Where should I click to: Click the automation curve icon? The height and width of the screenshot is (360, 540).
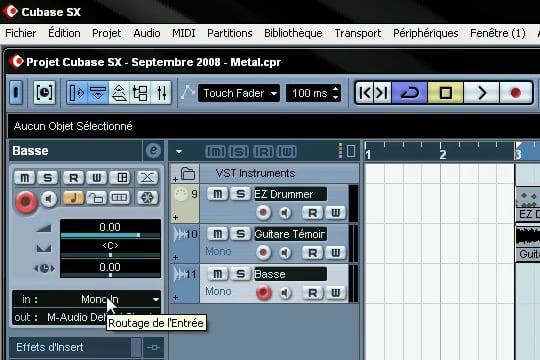click(x=188, y=93)
